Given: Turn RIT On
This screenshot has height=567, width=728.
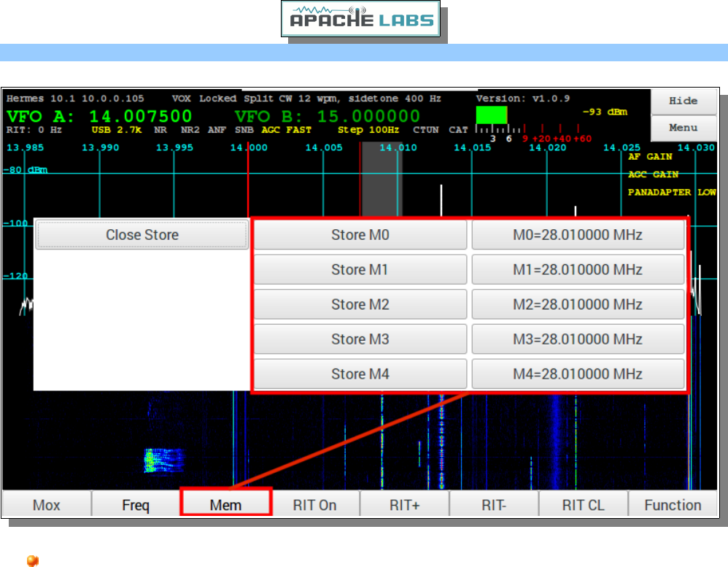Looking at the screenshot, I should pyautogui.click(x=315, y=504).
